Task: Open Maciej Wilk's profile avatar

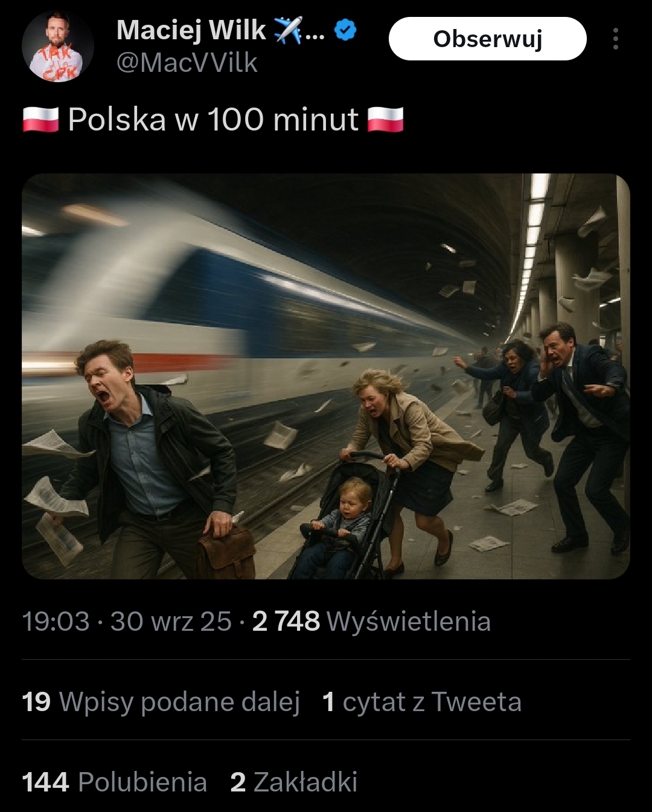Action: (58, 46)
